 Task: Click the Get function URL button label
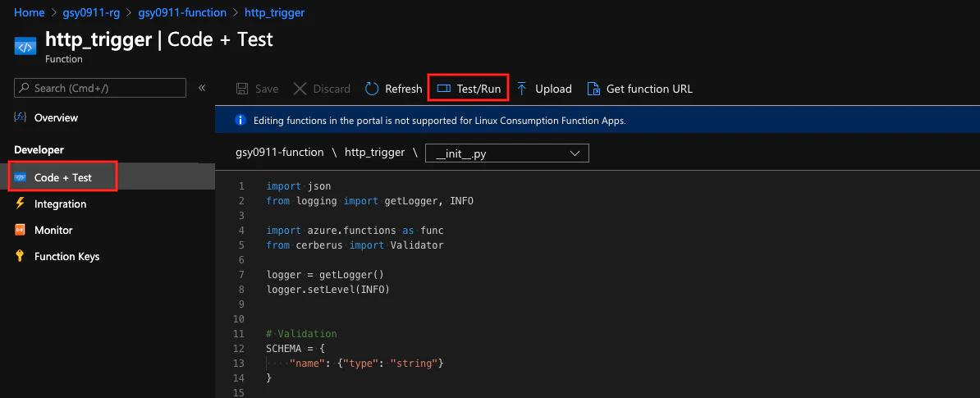pos(649,89)
